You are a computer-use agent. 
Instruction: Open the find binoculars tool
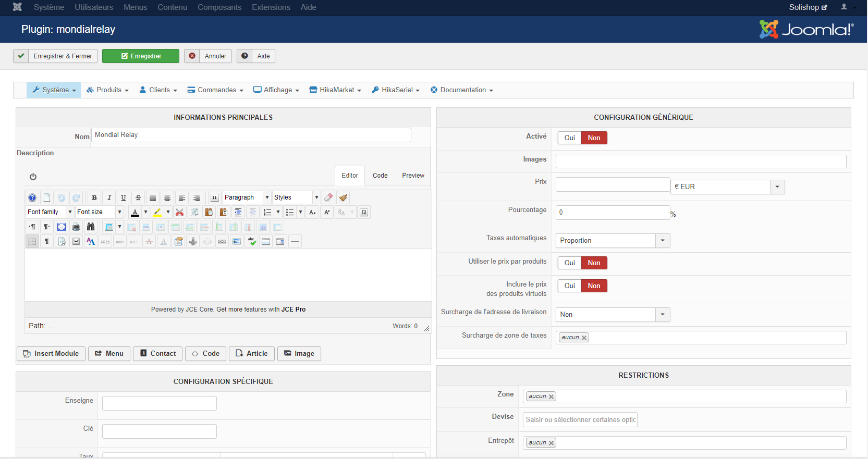pyautogui.click(x=91, y=227)
